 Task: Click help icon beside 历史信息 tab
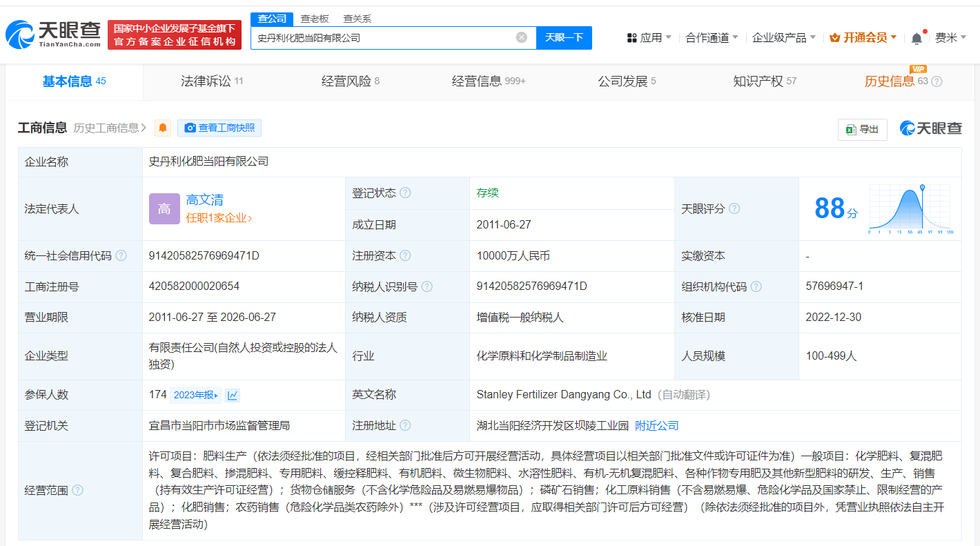point(937,81)
